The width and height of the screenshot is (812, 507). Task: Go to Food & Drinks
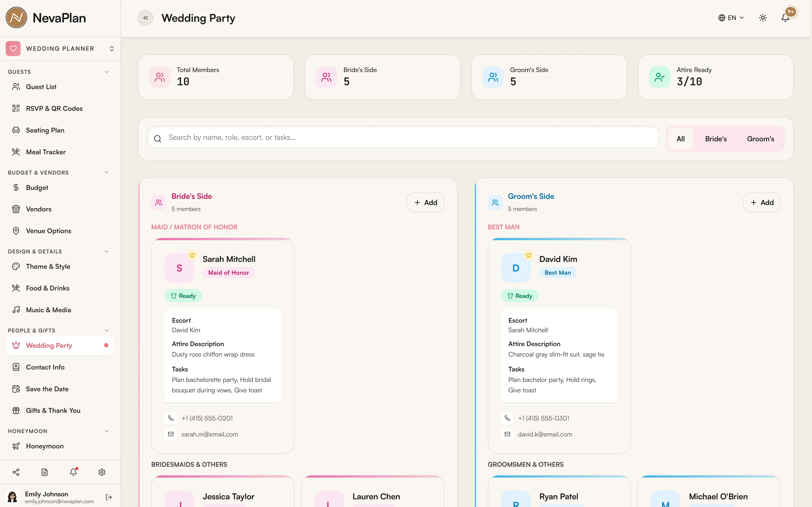pos(60,288)
